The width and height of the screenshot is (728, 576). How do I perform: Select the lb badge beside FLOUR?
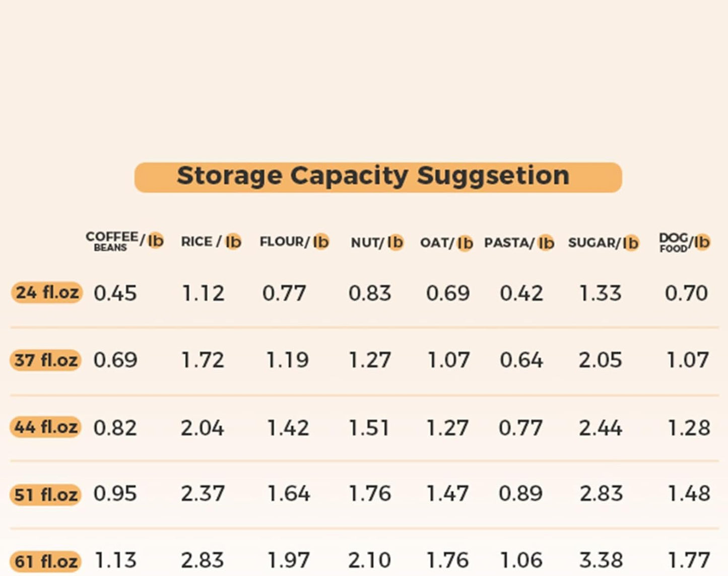pos(321,242)
